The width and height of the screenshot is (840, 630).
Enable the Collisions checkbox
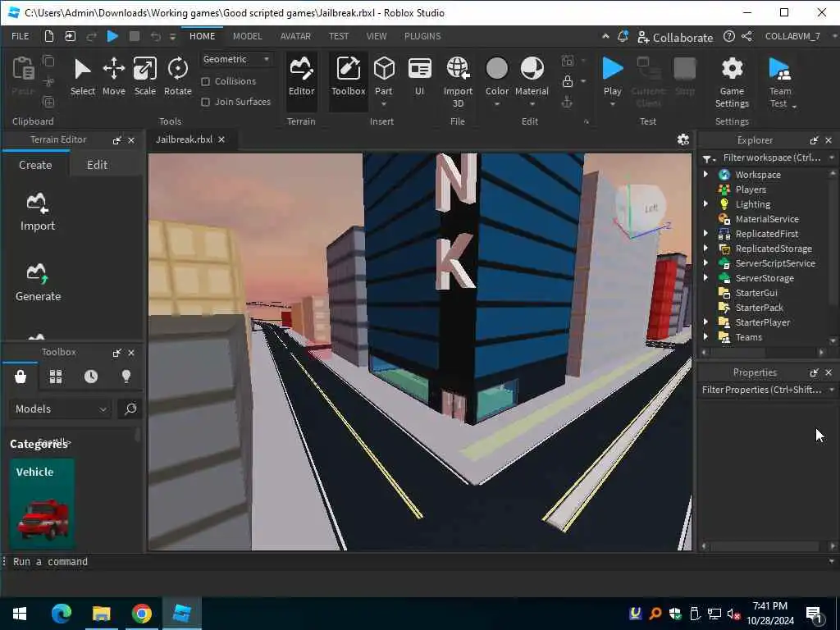pyautogui.click(x=205, y=81)
